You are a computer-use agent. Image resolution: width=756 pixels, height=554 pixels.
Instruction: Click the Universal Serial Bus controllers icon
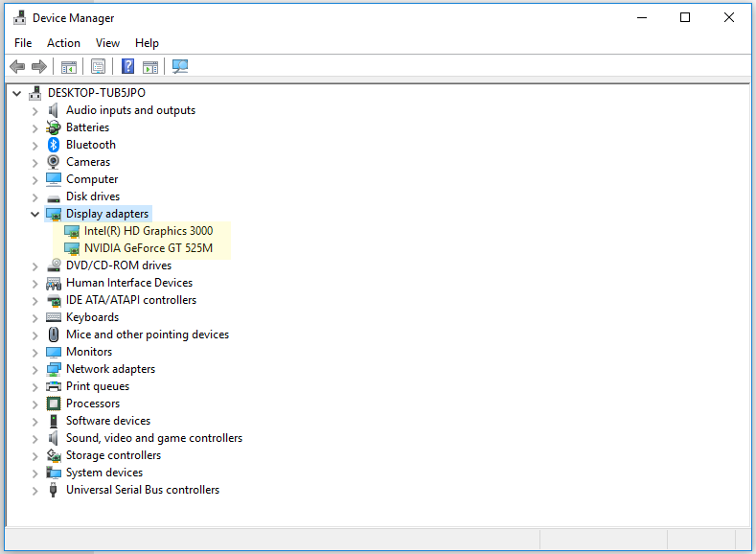54,490
